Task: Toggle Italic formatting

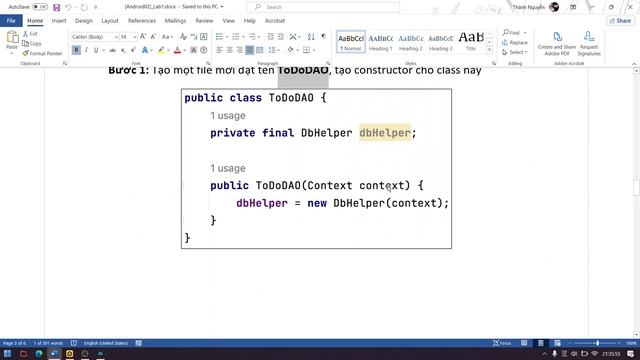Action: click(86, 50)
